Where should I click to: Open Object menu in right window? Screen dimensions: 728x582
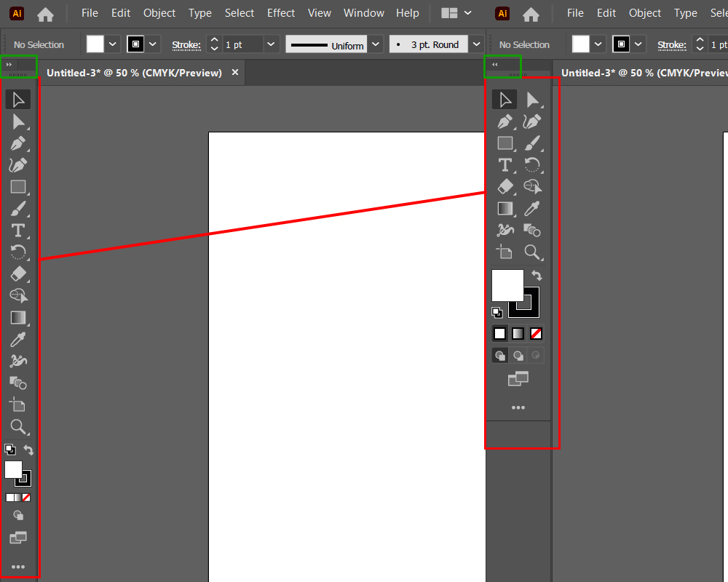coord(645,13)
